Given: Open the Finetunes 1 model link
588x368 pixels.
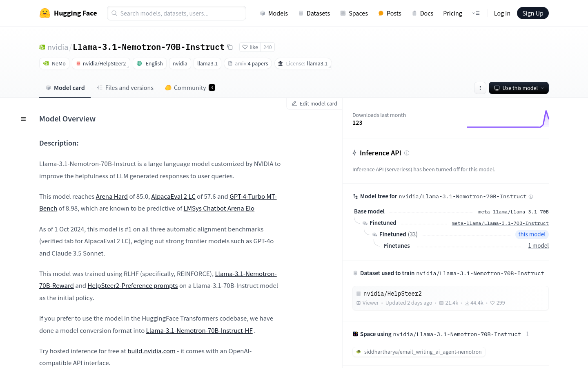Looking at the screenshot, I should 538,246.
